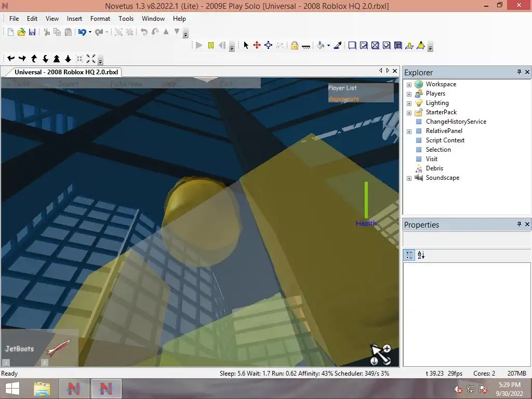
Task: Expand the RelativePanel tree node
Action: pos(409,131)
